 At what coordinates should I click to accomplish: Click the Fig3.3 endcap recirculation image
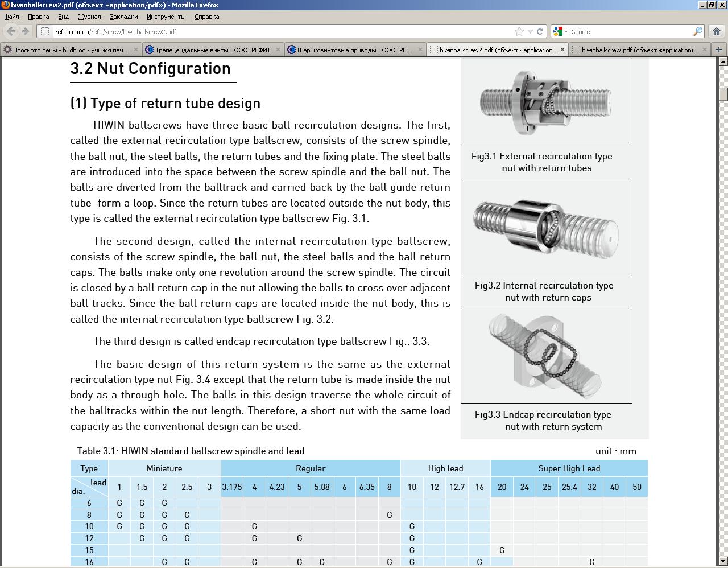pyautogui.click(x=545, y=356)
